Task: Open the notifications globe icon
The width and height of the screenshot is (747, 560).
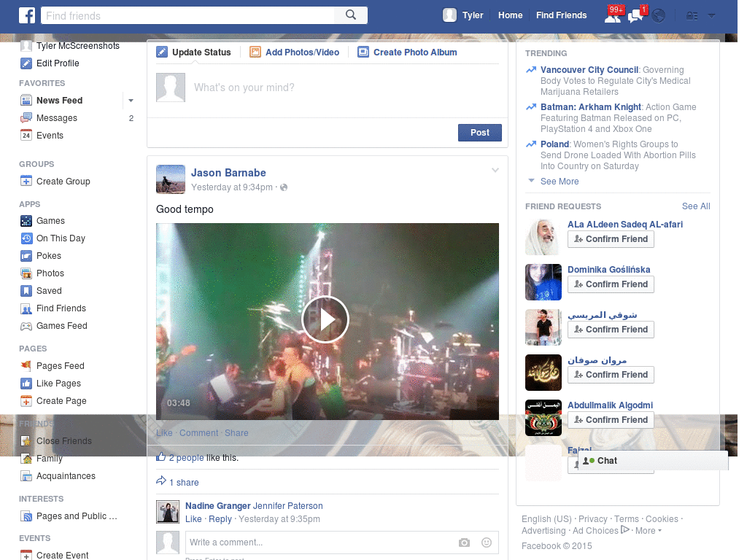Action: [659, 16]
